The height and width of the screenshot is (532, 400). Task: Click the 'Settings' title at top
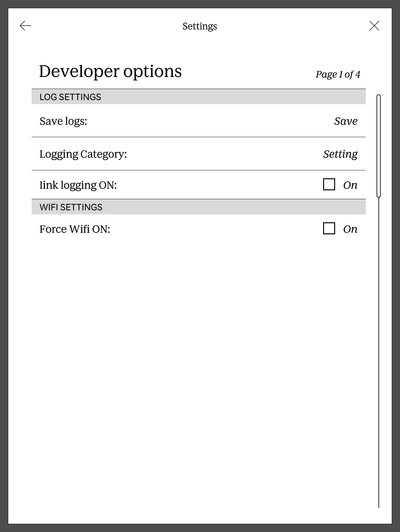pyautogui.click(x=200, y=26)
